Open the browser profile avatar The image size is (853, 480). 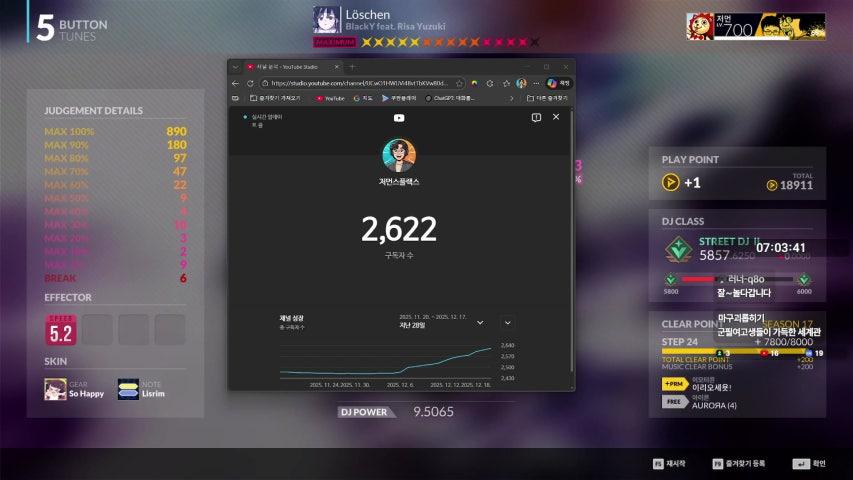click(x=521, y=83)
